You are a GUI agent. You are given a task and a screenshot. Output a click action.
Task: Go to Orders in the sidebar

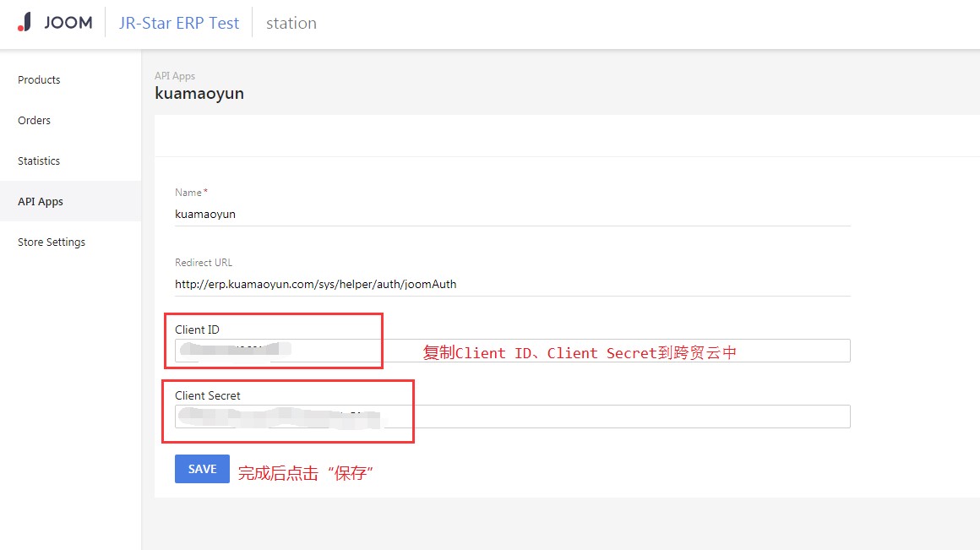(35, 121)
